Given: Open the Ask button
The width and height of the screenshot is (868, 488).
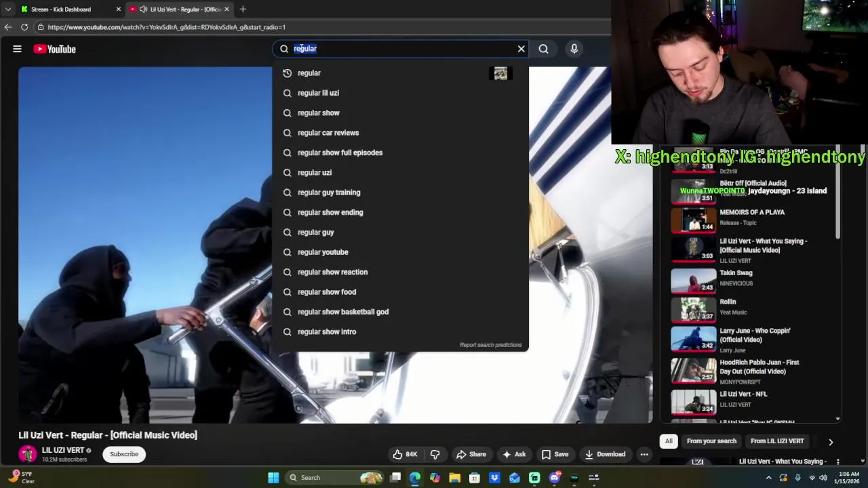Looking at the screenshot, I should coord(514,454).
